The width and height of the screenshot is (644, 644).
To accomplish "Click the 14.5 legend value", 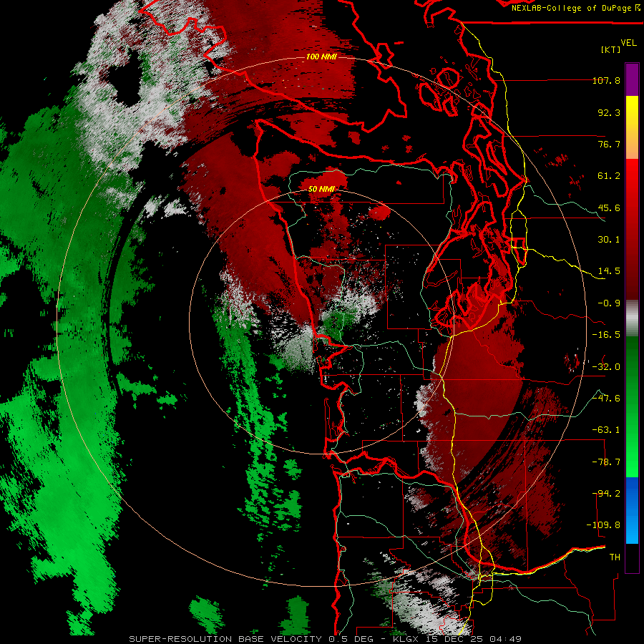I will point(609,271).
